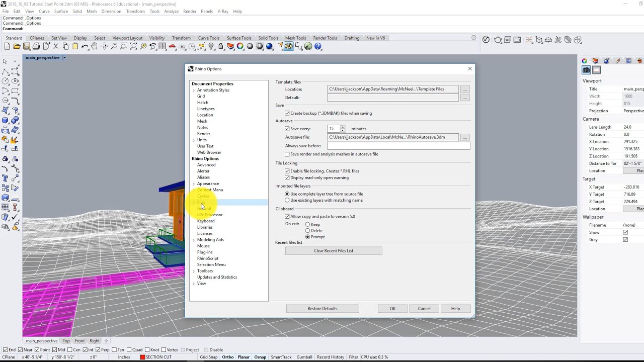Screen dimensions: 644x362
Task: Toggle the Near osnap checkbox
Action: 21,350
